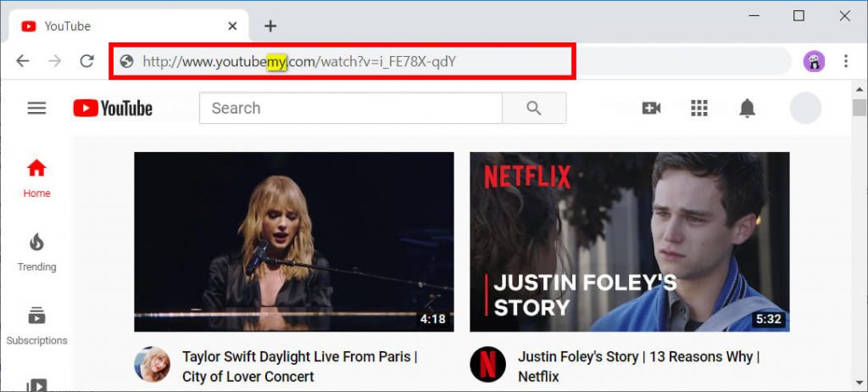868x392 pixels.
Task: Open the Chrome profile avatar
Action: [x=814, y=61]
